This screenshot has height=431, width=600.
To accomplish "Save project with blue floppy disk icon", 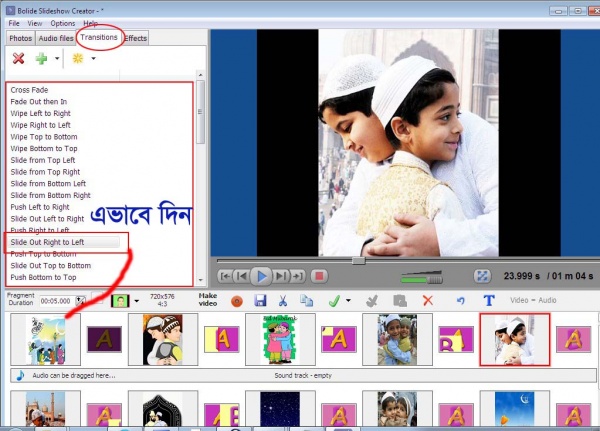I will [260, 300].
